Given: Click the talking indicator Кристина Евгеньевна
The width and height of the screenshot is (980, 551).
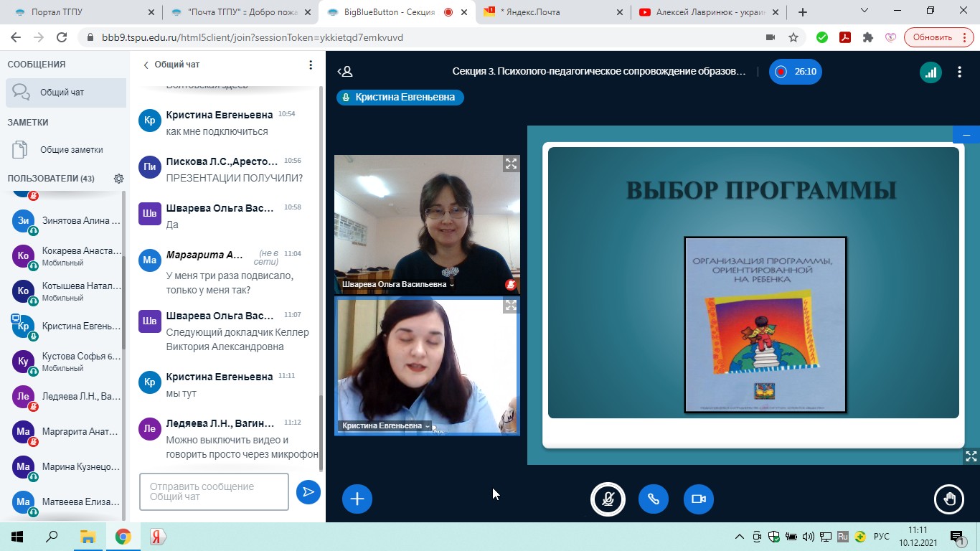Looking at the screenshot, I should pyautogui.click(x=400, y=98).
